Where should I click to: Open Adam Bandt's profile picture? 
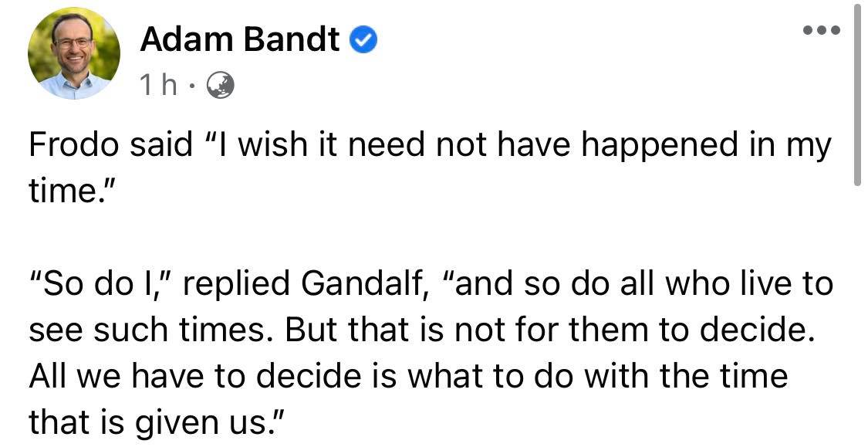click(74, 53)
